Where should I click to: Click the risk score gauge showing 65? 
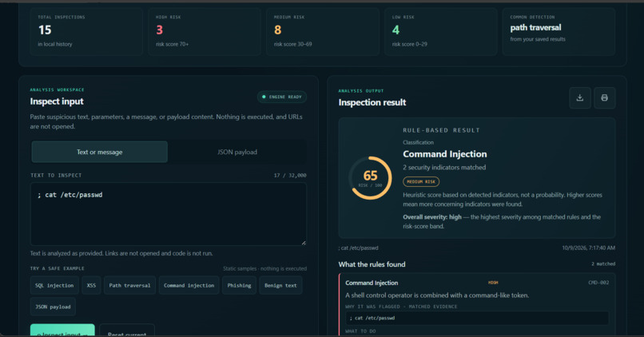pyautogui.click(x=370, y=178)
